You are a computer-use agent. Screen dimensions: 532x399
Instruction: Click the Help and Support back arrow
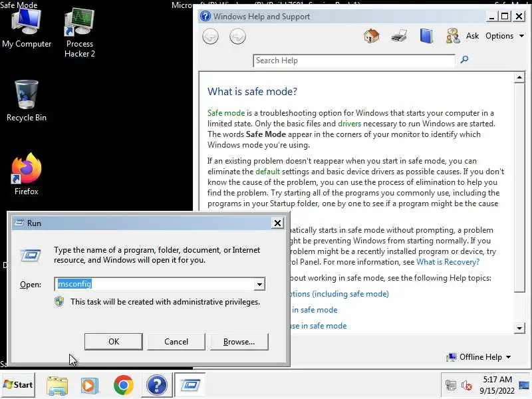click(210, 37)
